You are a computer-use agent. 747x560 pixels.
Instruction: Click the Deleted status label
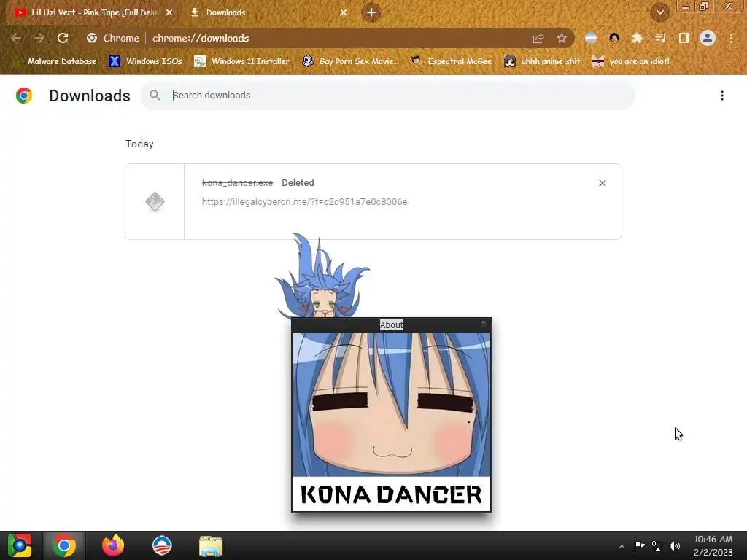[298, 183]
